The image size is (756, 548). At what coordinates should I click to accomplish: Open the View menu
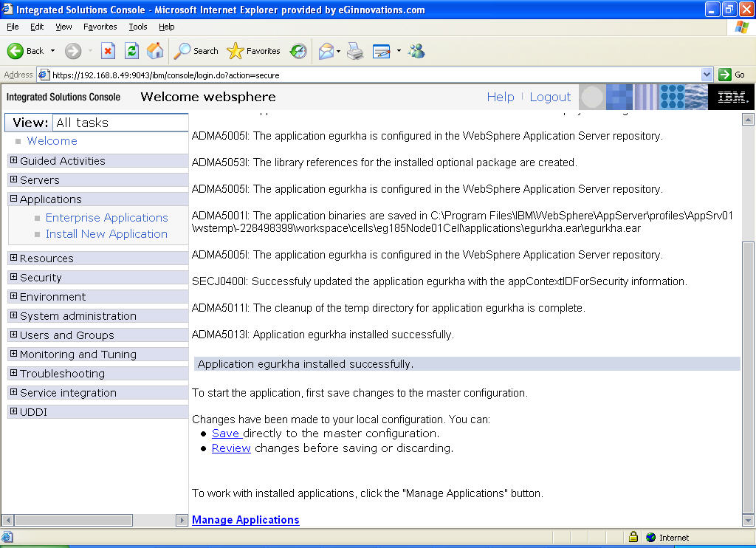coord(63,27)
